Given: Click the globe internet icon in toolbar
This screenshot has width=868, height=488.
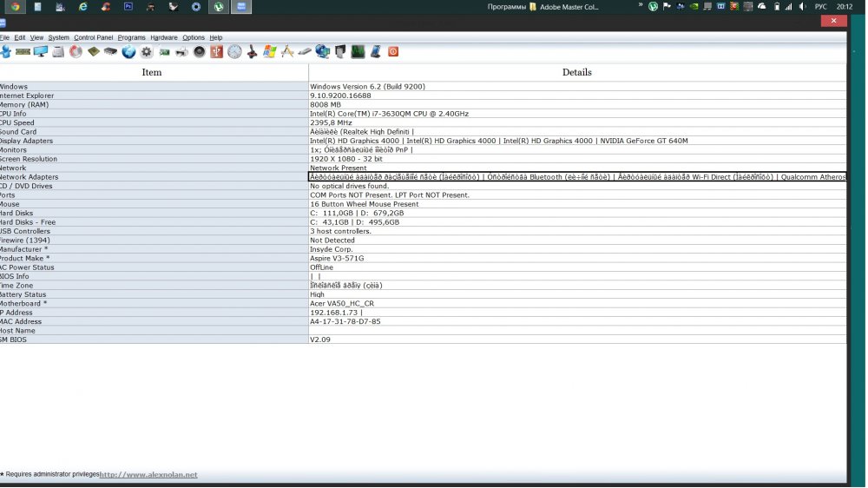Looking at the screenshot, I should 128,52.
